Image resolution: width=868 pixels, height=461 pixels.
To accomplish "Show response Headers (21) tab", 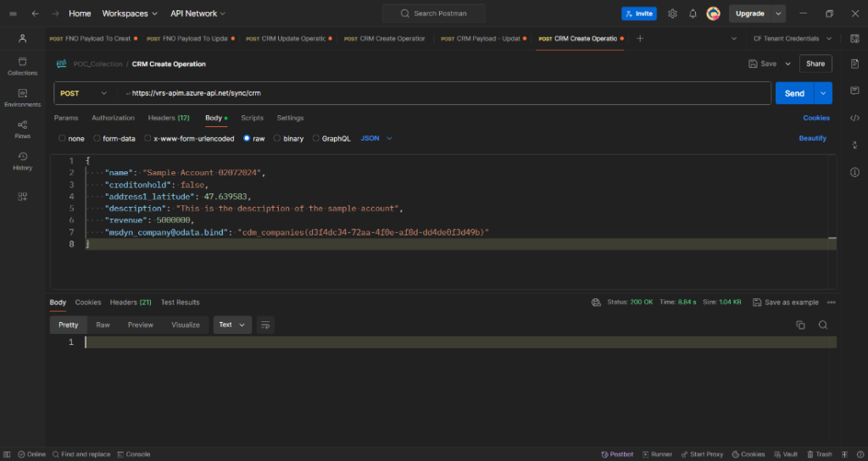I will coord(131,303).
